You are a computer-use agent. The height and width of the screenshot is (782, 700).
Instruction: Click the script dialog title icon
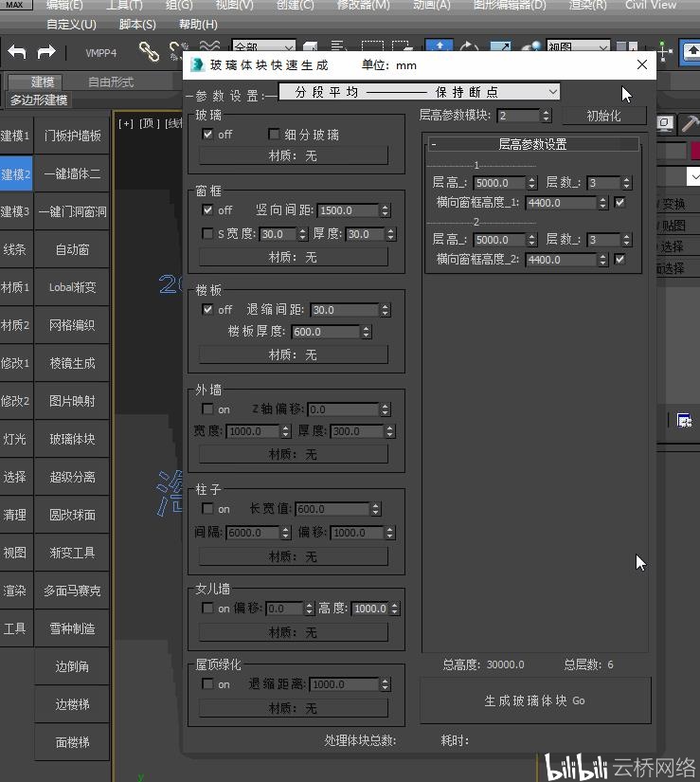(x=197, y=64)
